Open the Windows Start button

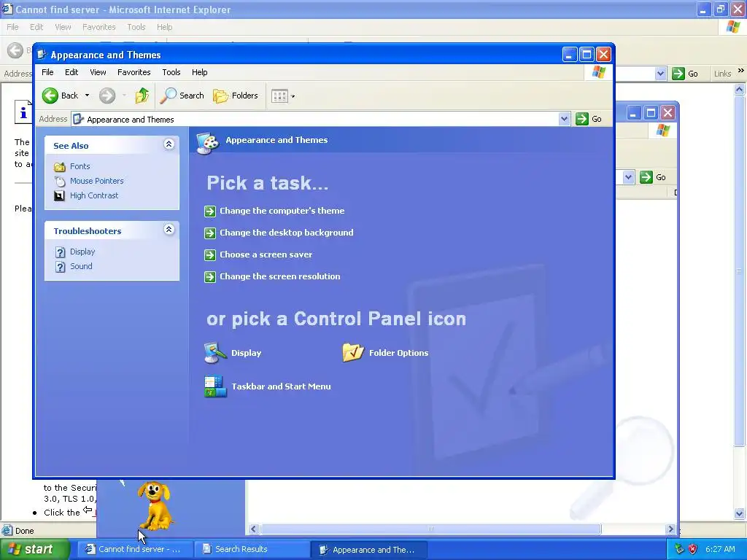(x=35, y=550)
